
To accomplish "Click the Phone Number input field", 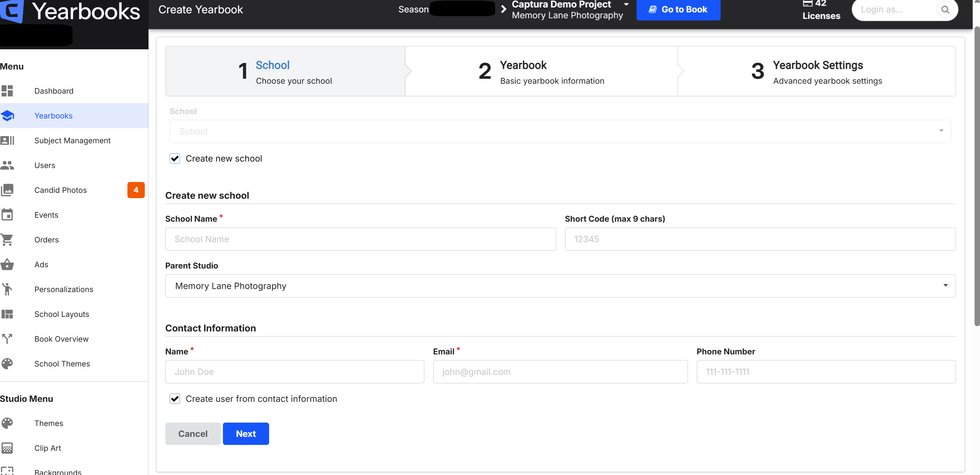I will 826,372.
